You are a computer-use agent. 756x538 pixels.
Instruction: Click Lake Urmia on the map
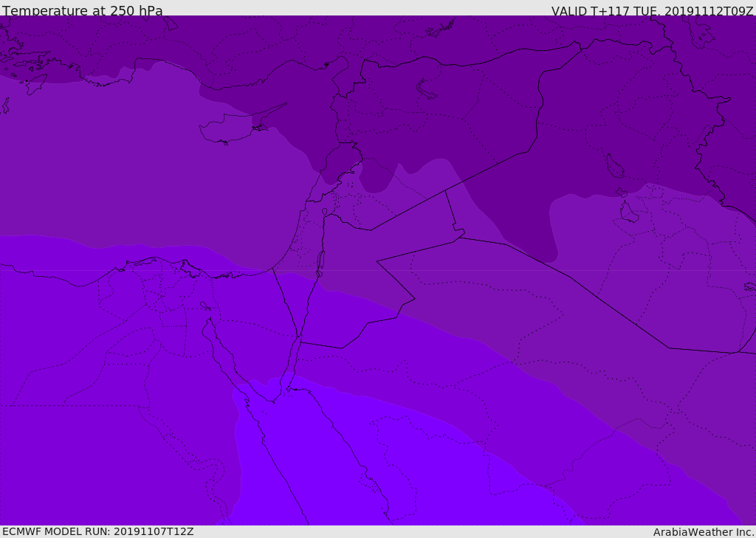(614, 167)
